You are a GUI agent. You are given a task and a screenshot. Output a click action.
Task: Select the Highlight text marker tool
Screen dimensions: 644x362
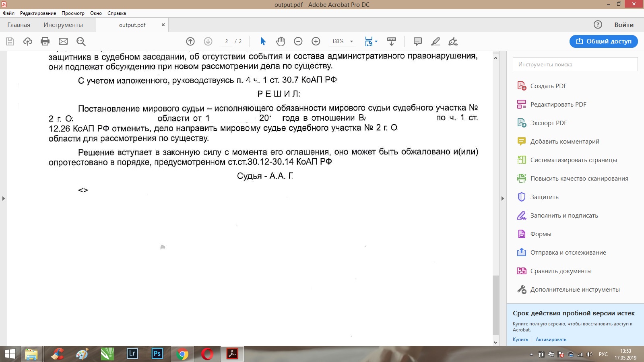(435, 41)
